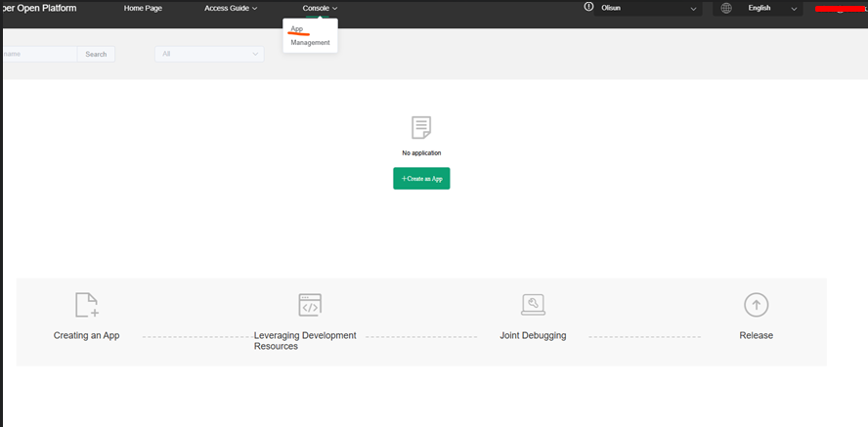Click the Release upload arrow icon
The height and width of the screenshot is (427, 868).
(x=756, y=305)
